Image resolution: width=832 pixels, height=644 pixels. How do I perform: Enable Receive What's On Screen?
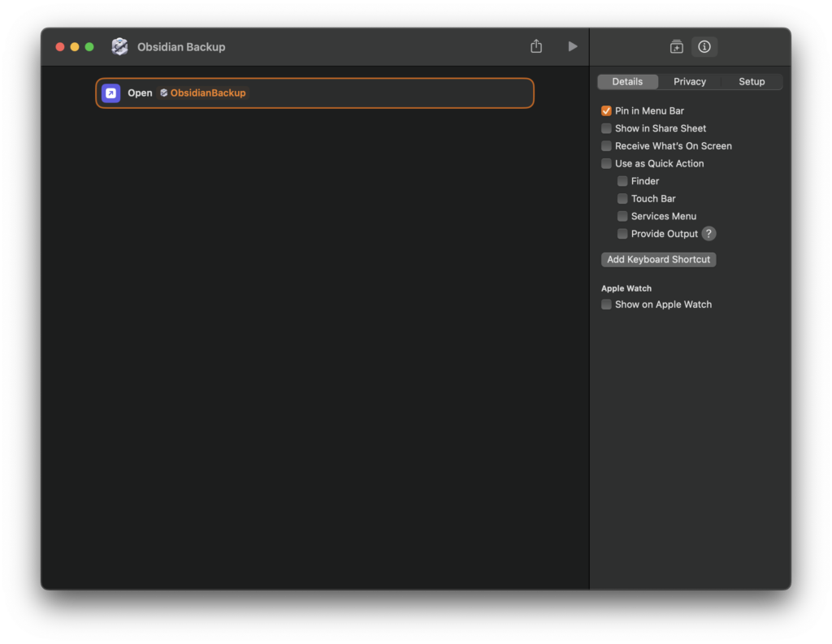point(606,146)
